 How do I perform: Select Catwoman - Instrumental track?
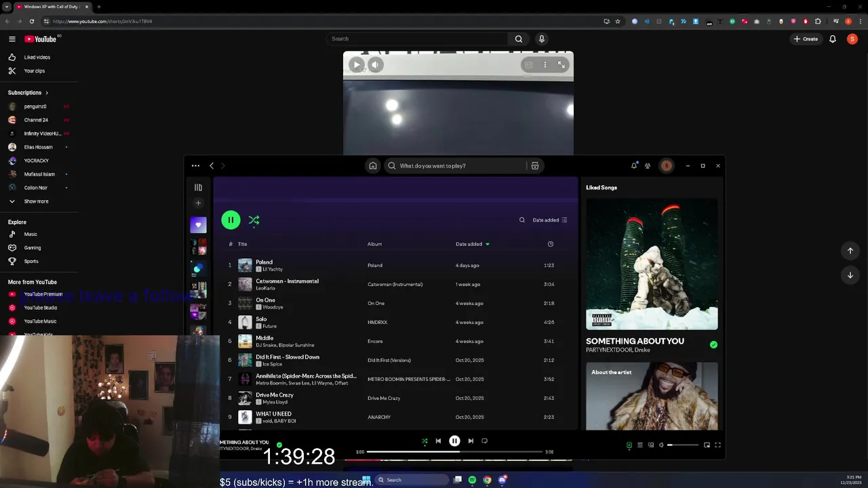tap(396, 284)
